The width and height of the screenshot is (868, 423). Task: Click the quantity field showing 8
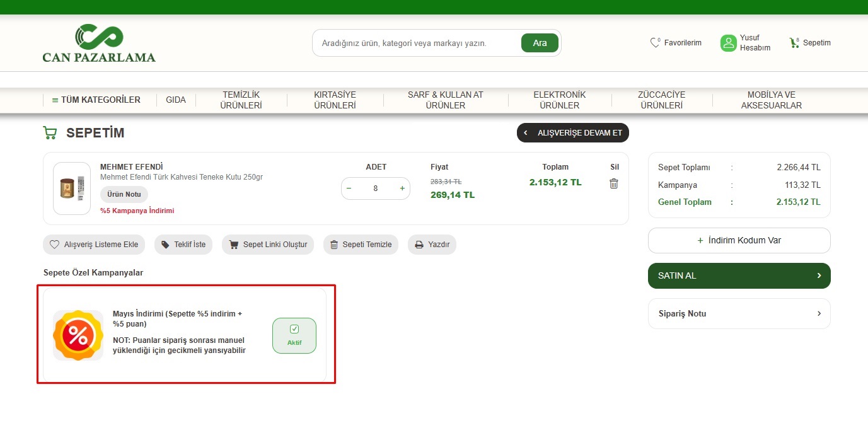click(376, 188)
